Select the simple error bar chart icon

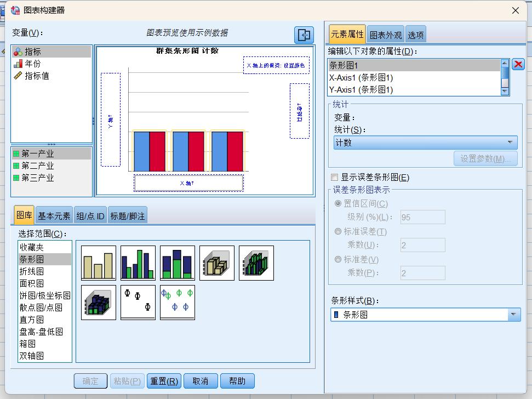138,302
